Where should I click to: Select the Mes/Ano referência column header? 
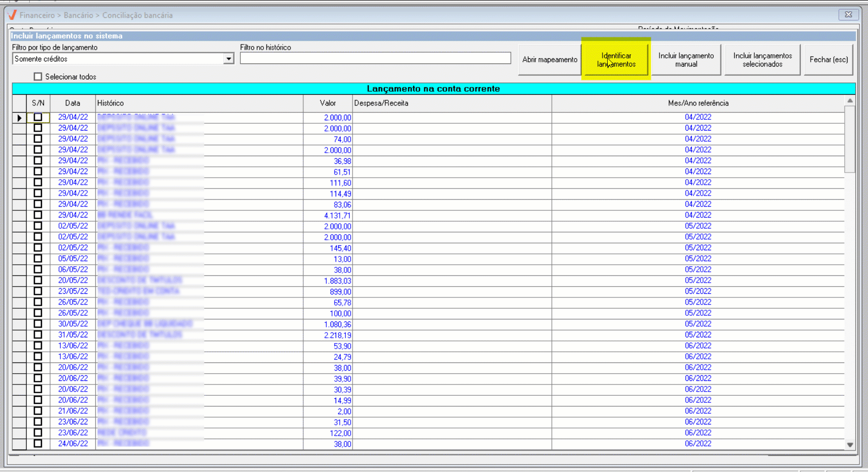click(x=697, y=103)
